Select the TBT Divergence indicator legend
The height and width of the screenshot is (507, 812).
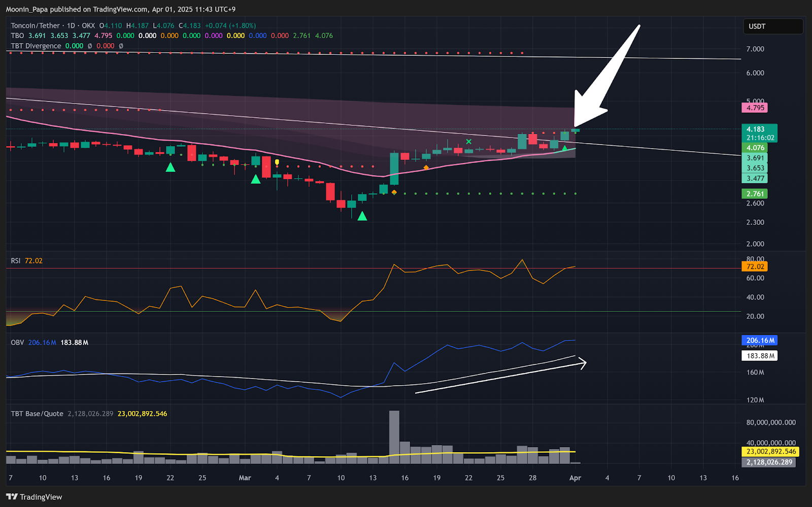coord(36,46)
